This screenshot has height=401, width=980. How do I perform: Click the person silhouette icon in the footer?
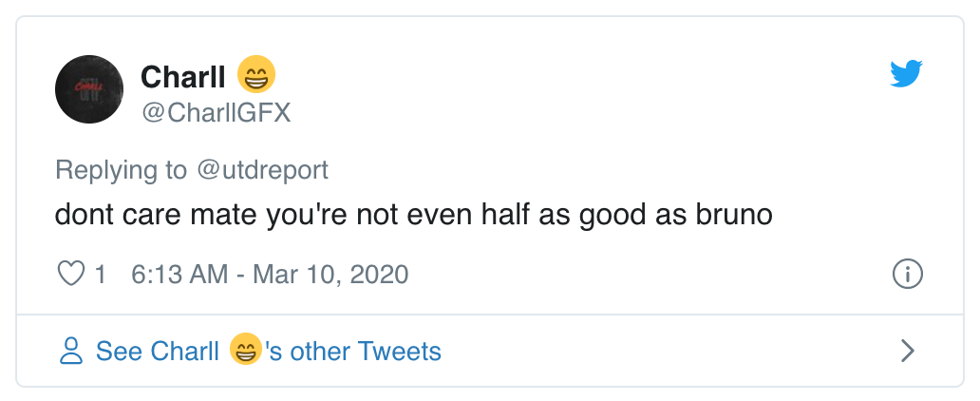(71, 352)
